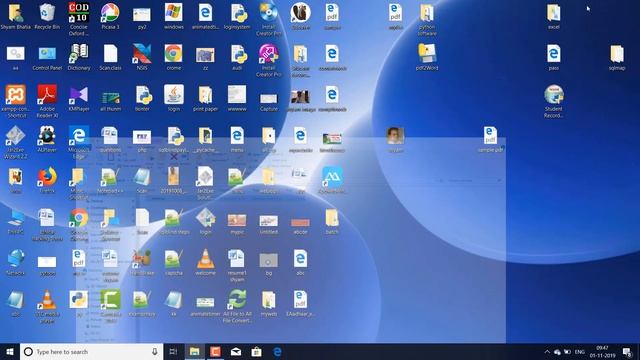Viewport: 640px width, 360px height.
Task: Open the Google Chrome desktop shortcut
Action: (x=79, y=224)
